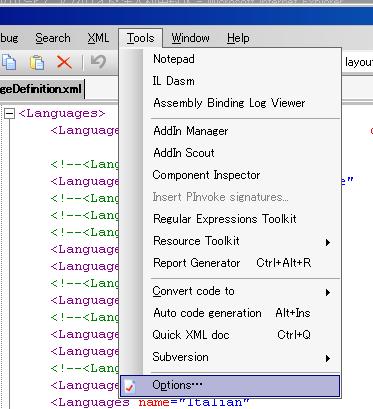Click the checkmark icon beside Options
Screen dimensions: 373x409
pos(131,386)
